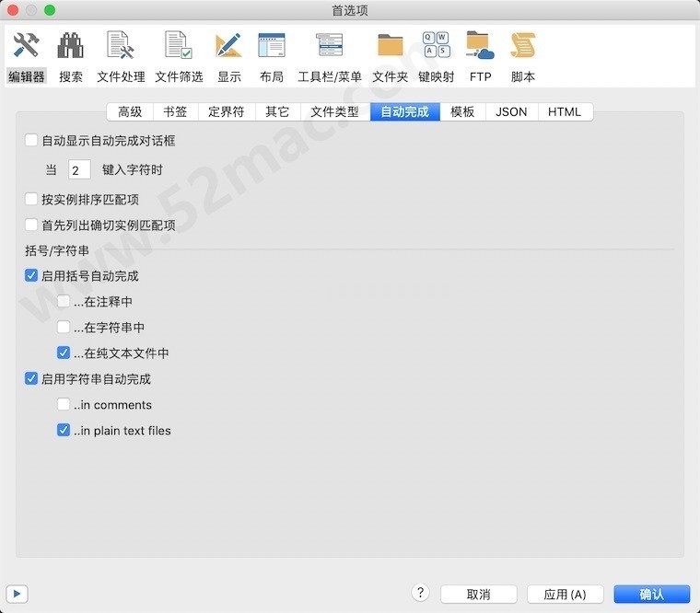The height and width of the screenshot is (613, 700).
Task: Disable 启用括号自动完成 checkbox
Action: pyautogui.click(x=31, y=275)
